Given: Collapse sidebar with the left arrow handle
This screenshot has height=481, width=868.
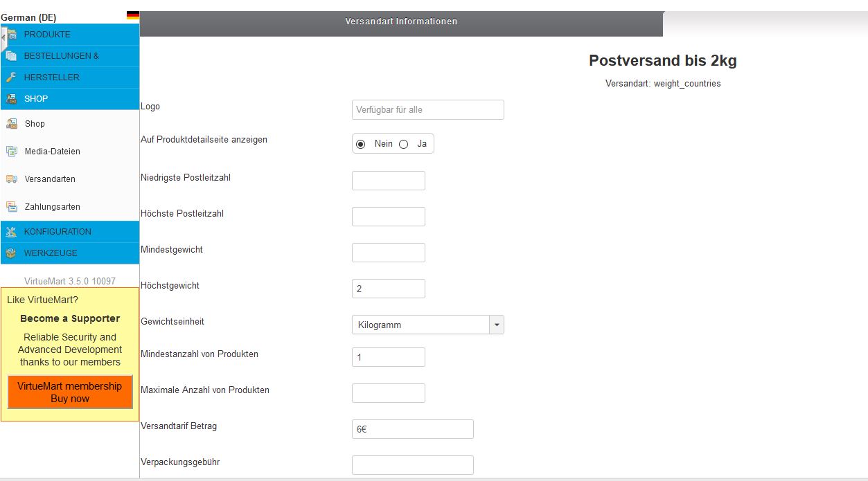Looking at the screenshot, I should [x=3, y=36].
